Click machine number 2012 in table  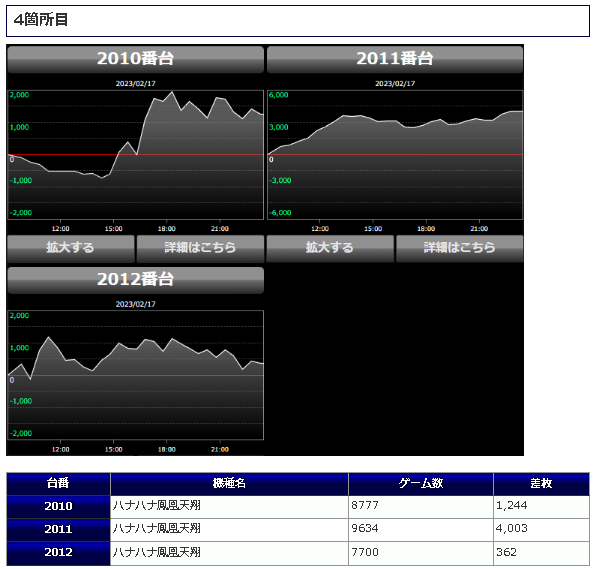[58, 553]
